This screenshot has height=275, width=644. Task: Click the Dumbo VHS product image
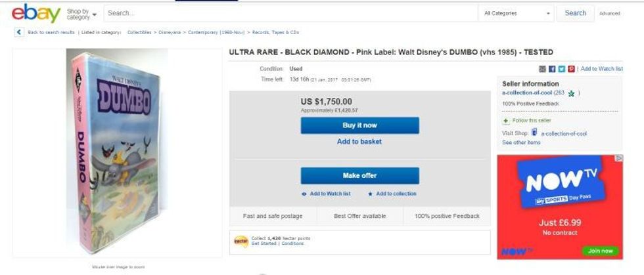point(116,152)
